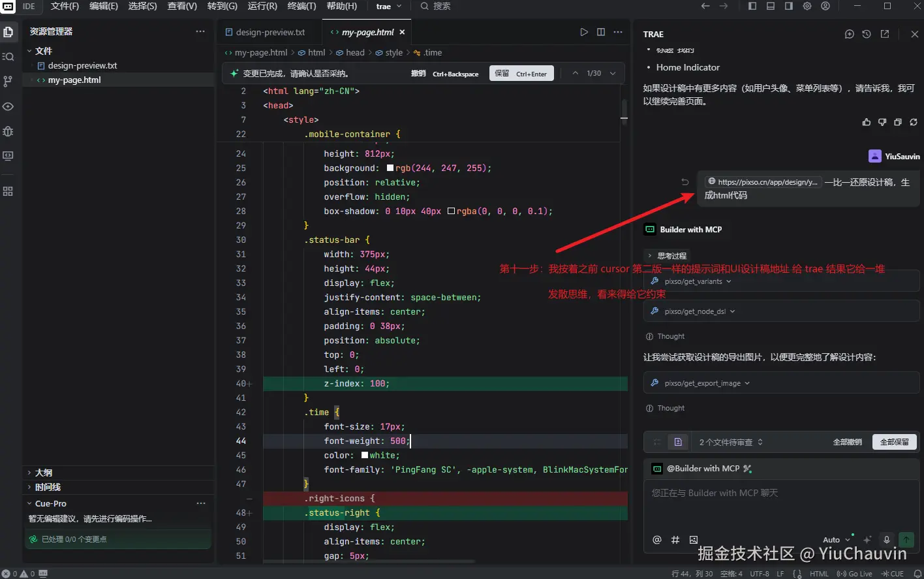Open the Search view in activity bar
Screen dimensions: 924x579
pyautogui.click(x=8, y=56)
